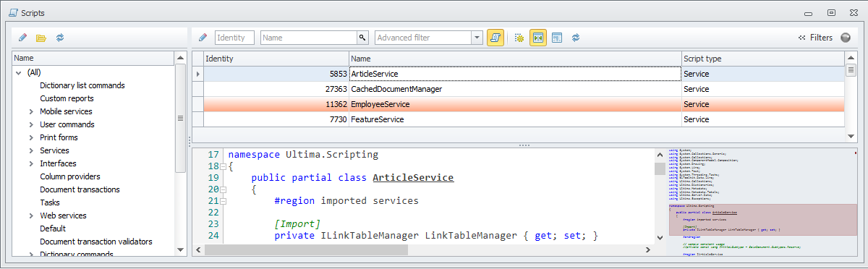
Task: Click the tree panel Name column header
Action: 93,58
